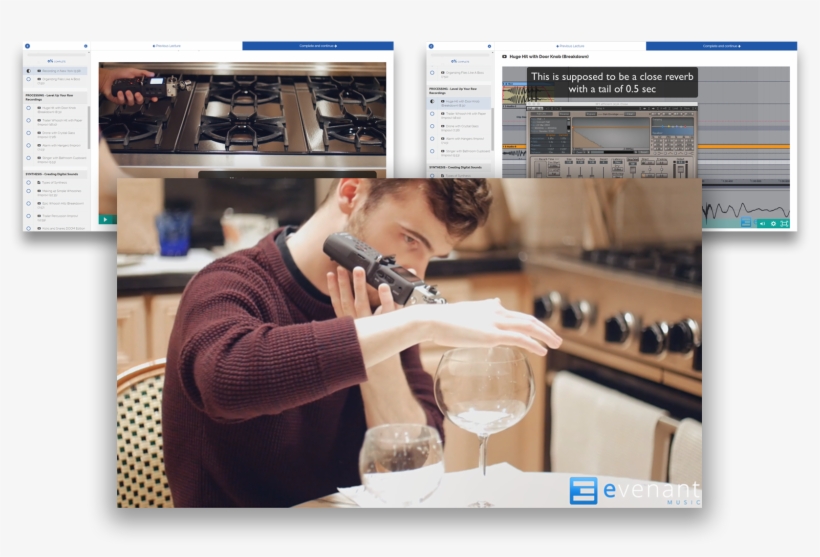Image resolution: width=820 pixels, height=557 pixels.
Task: Go to Previous Lecture in left window
Action: tap(167, 46)
